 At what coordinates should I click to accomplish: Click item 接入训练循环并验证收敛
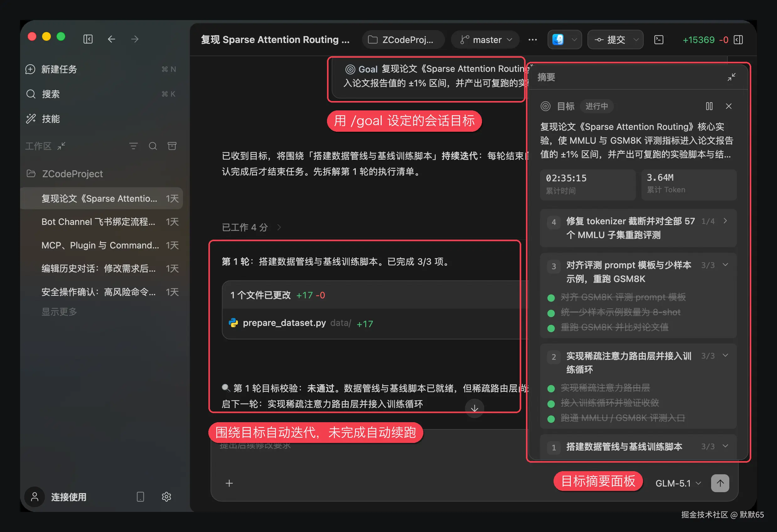[x=609, y=403]
